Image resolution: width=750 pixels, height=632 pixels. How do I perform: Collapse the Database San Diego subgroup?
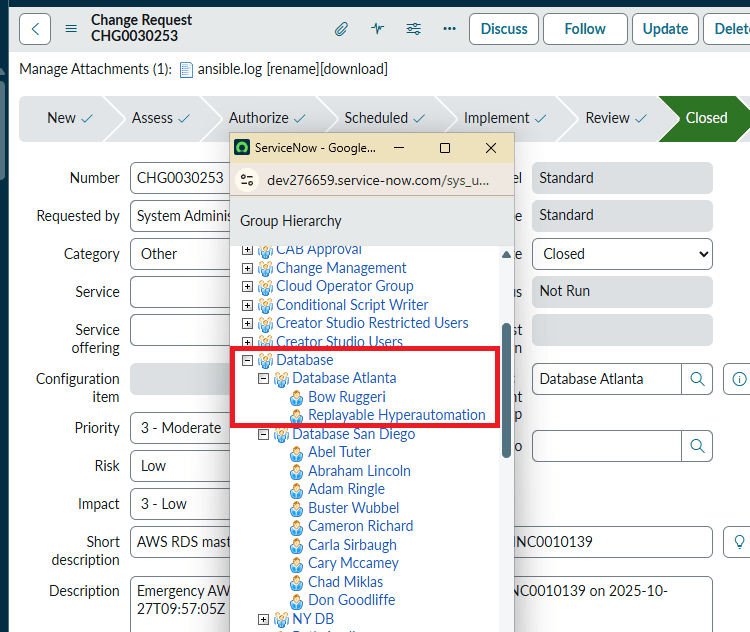(263, 434)
